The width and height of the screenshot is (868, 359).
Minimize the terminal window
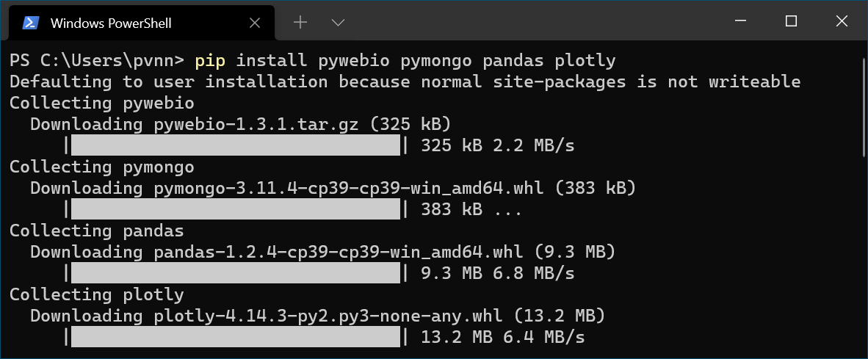click(x=741, y=21)
